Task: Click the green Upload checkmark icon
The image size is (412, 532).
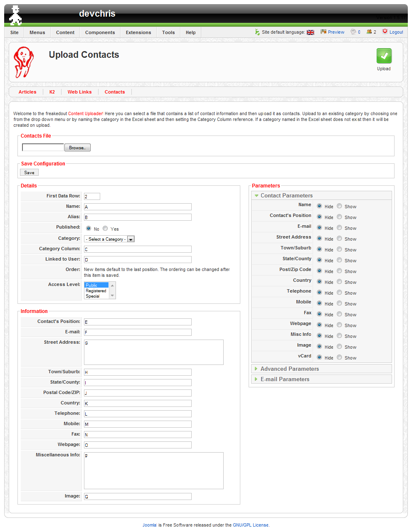Action: [x=384, y=56]
